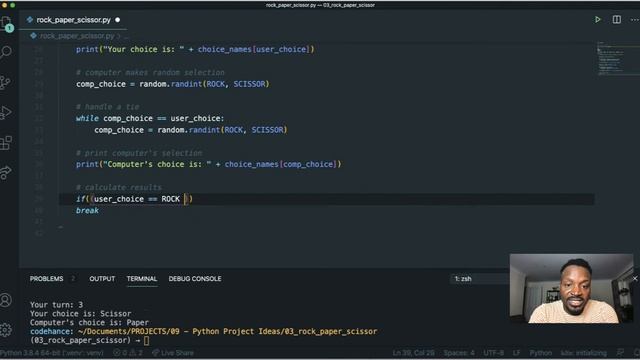
Task: Click rock_paper_scissor.py in the breadcrumb
Action: [x=77, y=36]
